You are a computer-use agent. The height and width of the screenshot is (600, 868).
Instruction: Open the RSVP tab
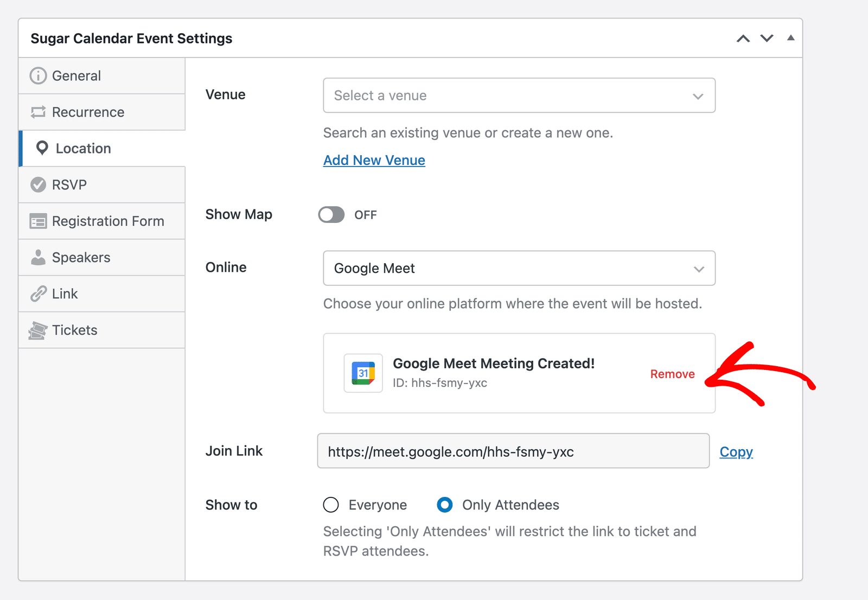102,185
